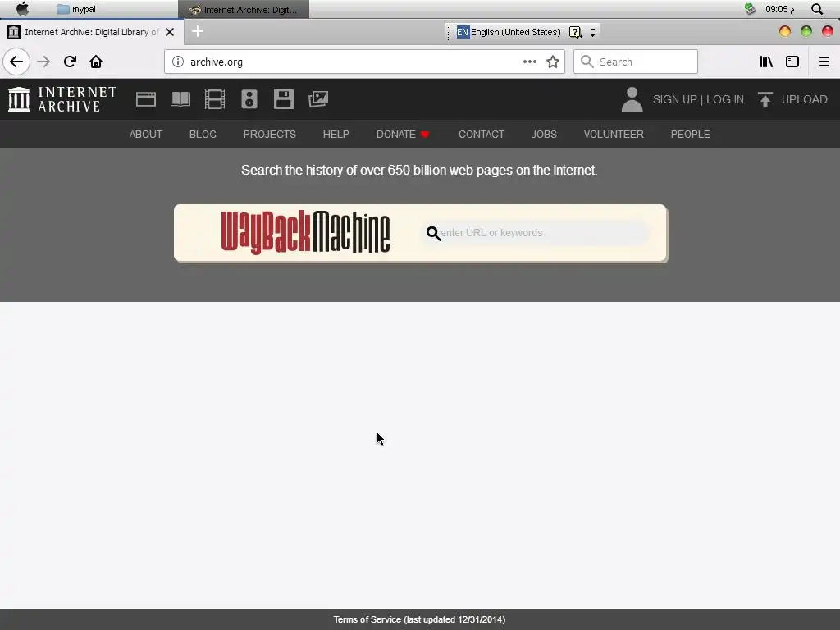This screenshot has width=840, height=630.
Task: Open the HELP menu item
Action: point(336,135)
